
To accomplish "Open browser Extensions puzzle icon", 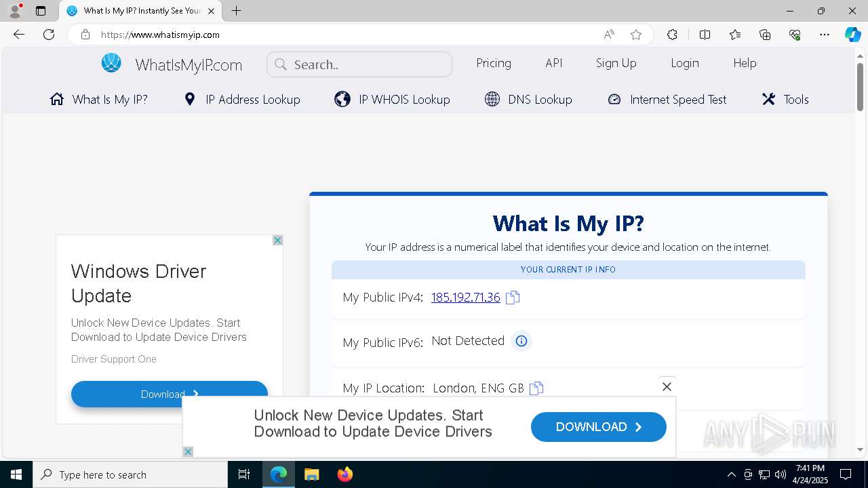I will click(x=672, y=35).
